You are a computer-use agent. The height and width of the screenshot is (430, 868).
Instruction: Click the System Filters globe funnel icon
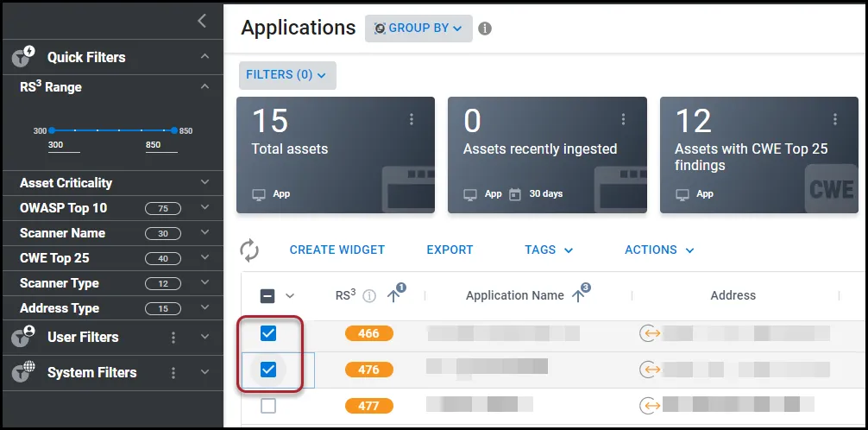24,372
